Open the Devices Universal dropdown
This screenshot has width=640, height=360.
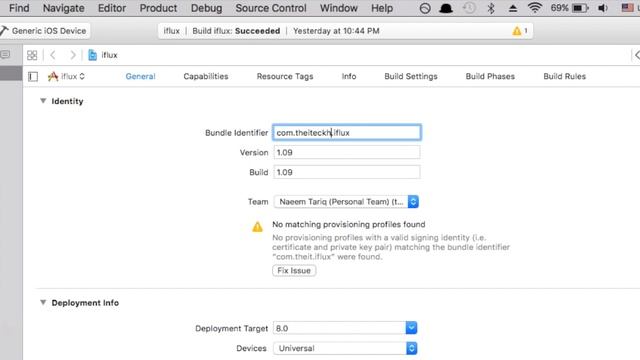pyautogui.click(x=345, y=348)
